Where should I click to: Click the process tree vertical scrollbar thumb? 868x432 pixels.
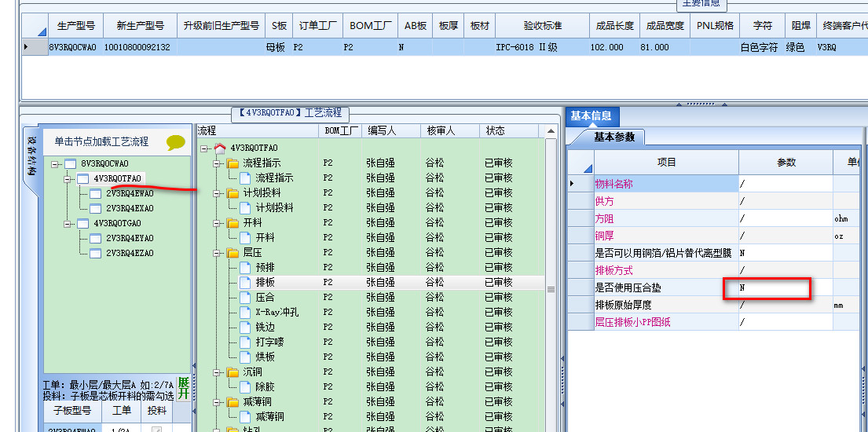551,289
